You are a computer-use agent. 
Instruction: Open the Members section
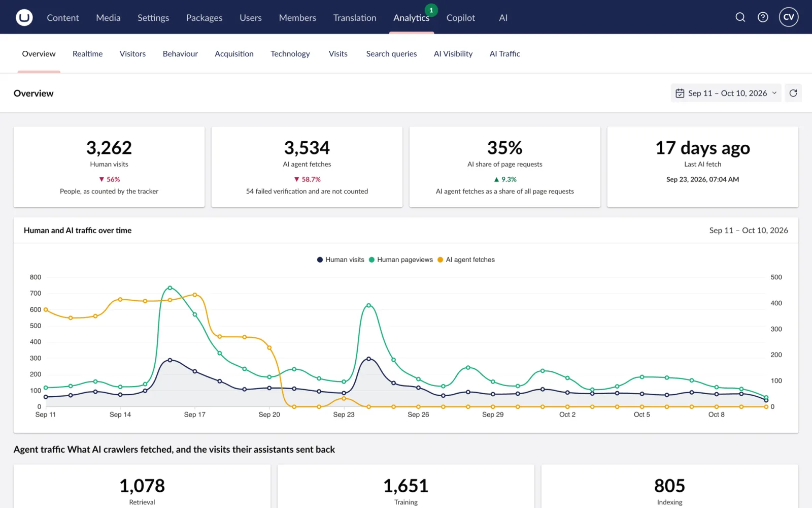pyautogui.click(x=297, y=18)
